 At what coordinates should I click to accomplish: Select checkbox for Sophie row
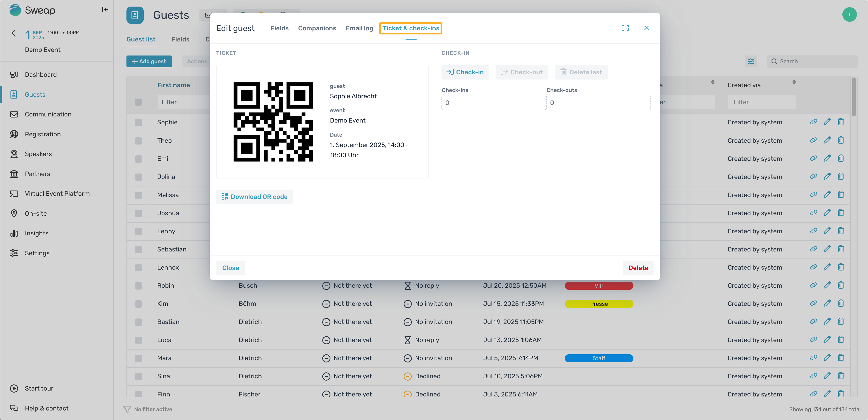138,122
